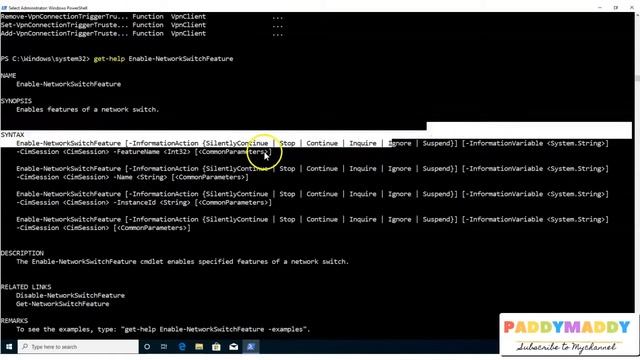Open the Windows Start menu
The width and height of the screenshot is (640, 360).
tap(9, 347)
